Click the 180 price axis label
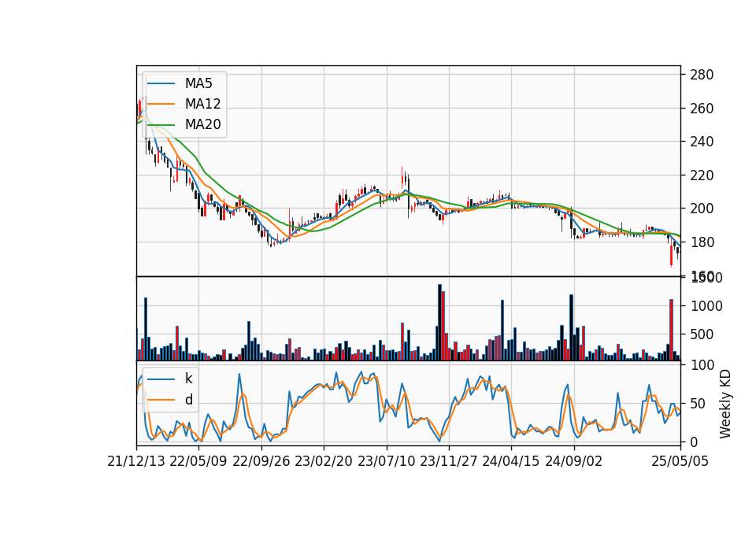The height and width of the screenshot is (543, 756). click(x=702, y=242)
